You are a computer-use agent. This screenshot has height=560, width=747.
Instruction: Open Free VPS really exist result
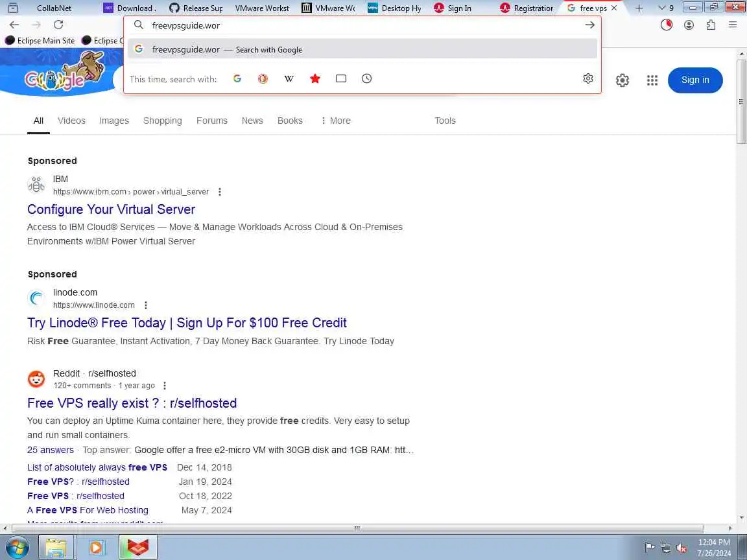(x=132, y=403)
